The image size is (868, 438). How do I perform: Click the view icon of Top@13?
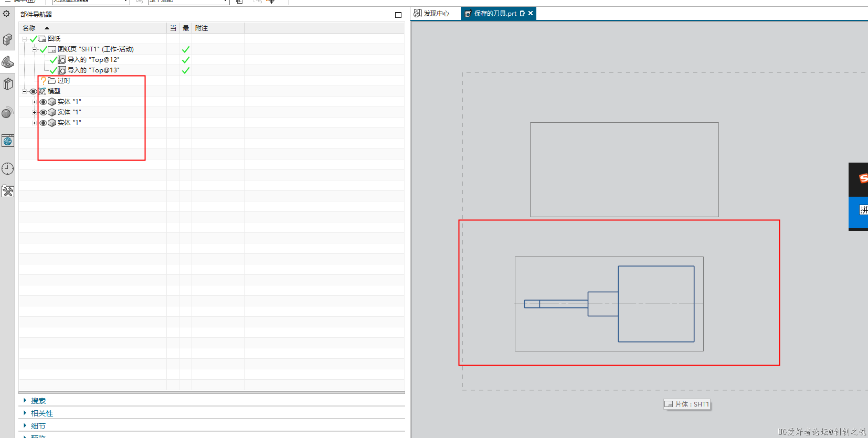[x=62, y=70]
